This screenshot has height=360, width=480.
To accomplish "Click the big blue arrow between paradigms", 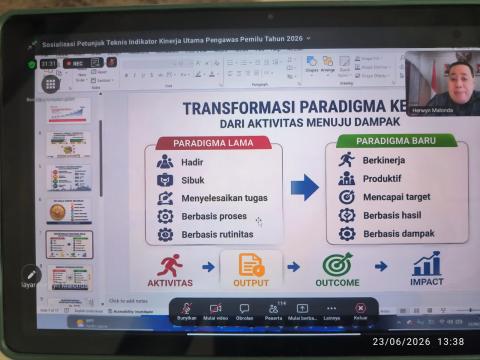I will pos(305,187).
